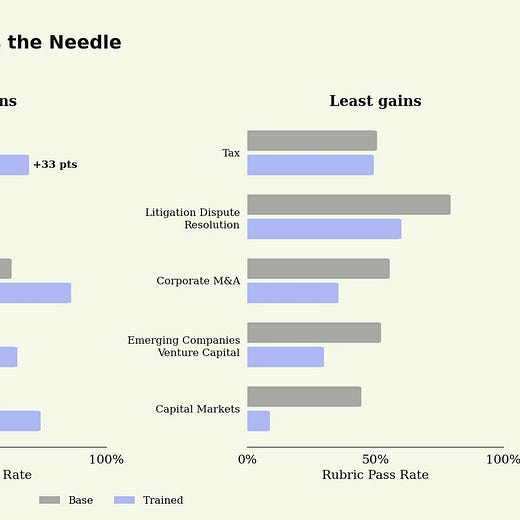
Task: Select the small Capital Markets blue bar
Action: [x=259, y=421]
